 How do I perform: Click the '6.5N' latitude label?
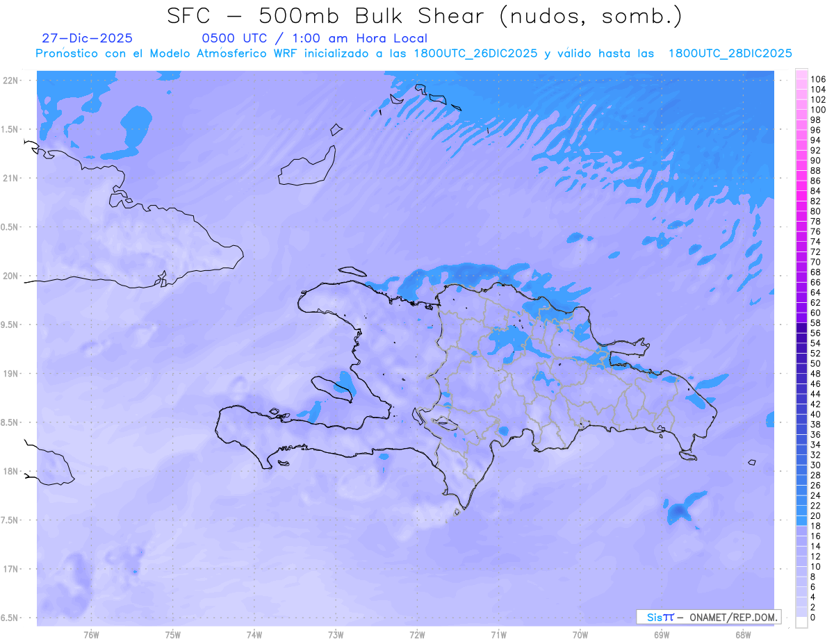[10, 618]
